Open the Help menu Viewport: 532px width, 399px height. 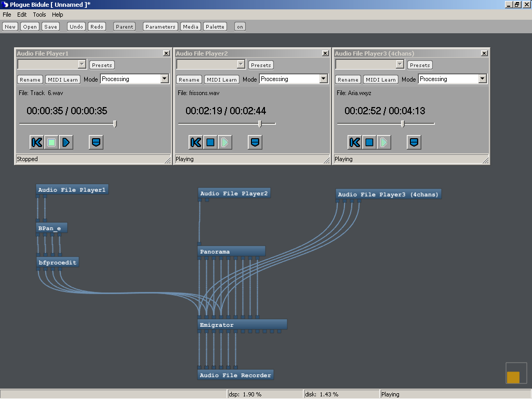[x=57, y=15]
